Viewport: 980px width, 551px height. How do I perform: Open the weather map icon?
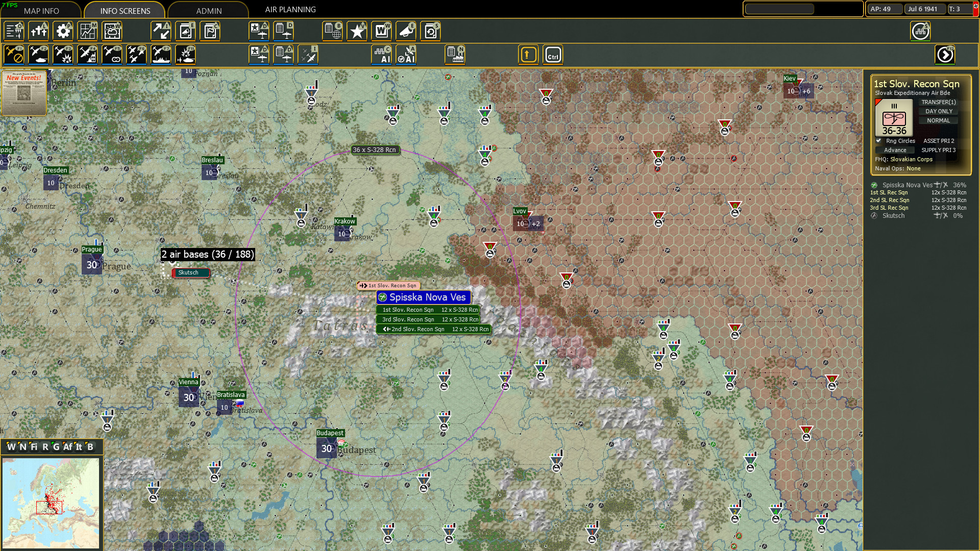tap(112, 31)
